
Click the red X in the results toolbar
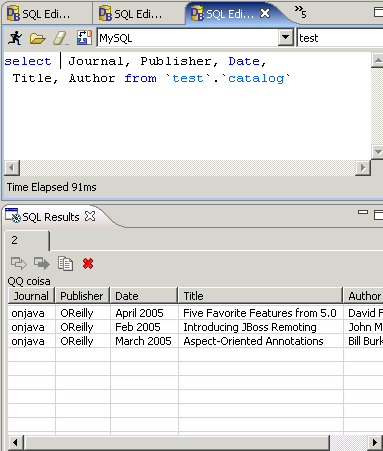coord(88,264)
